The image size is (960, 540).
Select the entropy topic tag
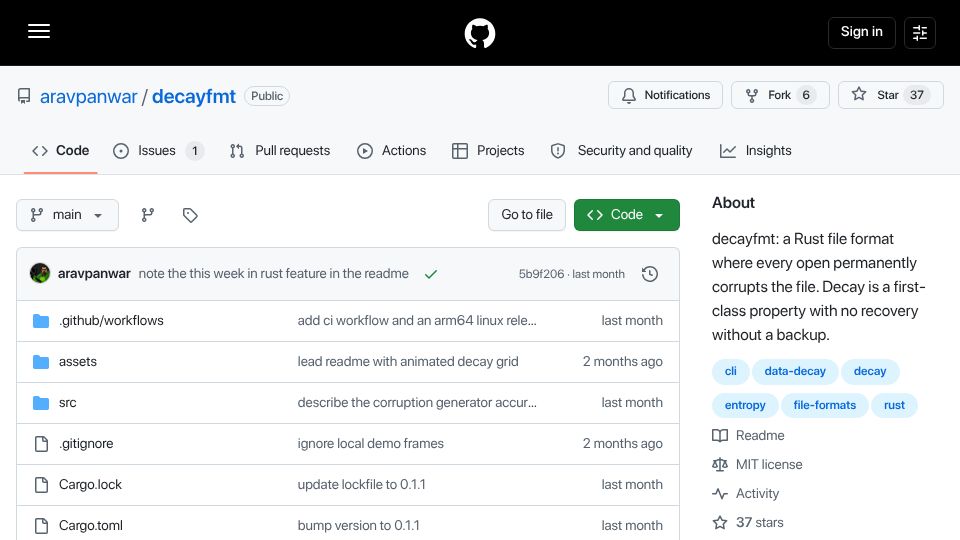click(x=745, y=405)
